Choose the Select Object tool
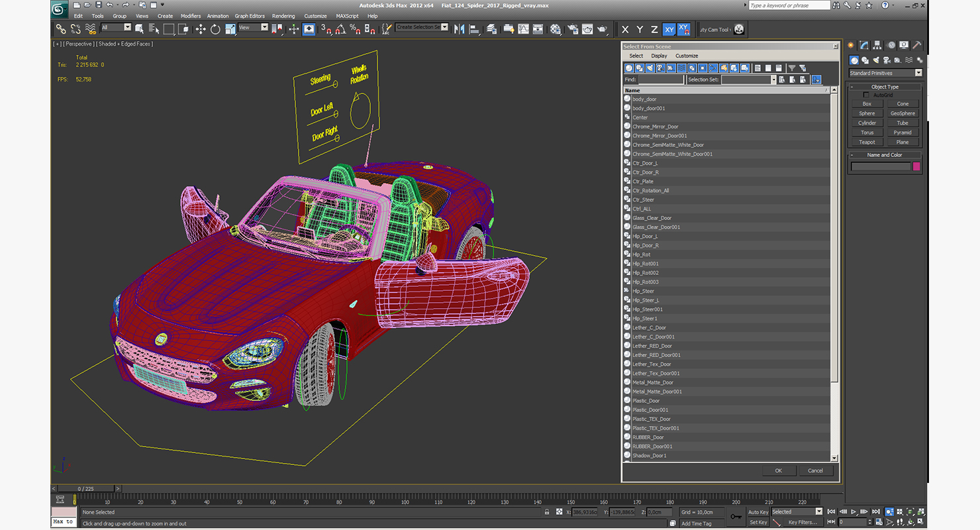Image resolution: width=980 pixels, height=530 pixels. tap(139, 29)
